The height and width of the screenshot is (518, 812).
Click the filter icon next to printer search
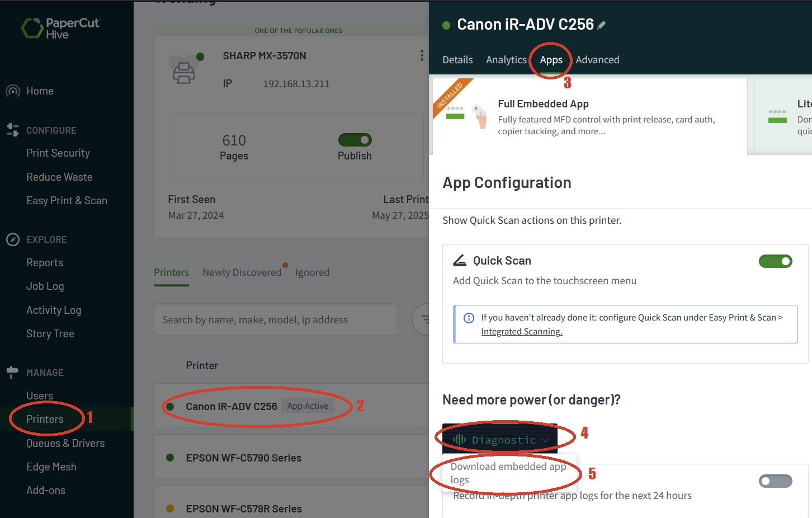[425, 319]
